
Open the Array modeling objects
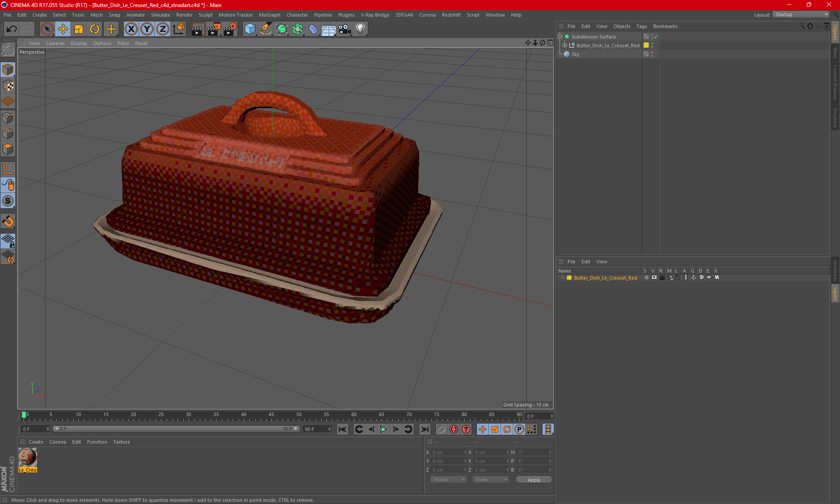[297, 29]
